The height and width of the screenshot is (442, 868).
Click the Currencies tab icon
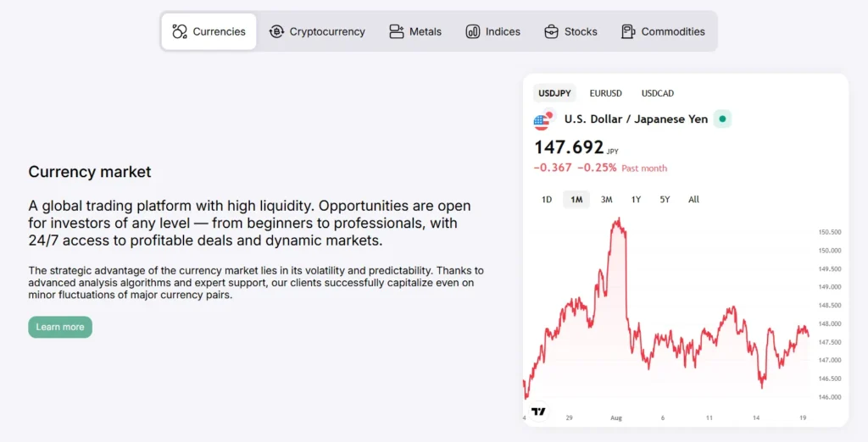179,31
